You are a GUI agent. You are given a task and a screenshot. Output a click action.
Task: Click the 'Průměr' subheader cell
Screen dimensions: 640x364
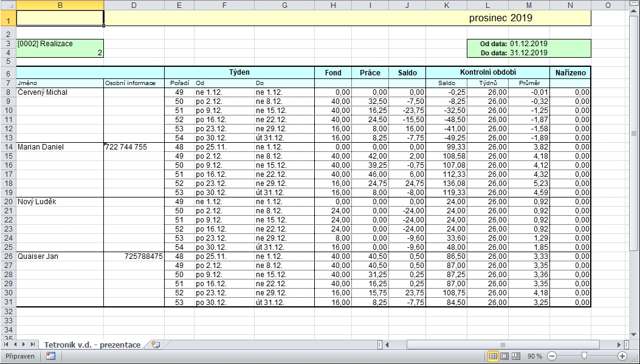(x=529, y=83)
